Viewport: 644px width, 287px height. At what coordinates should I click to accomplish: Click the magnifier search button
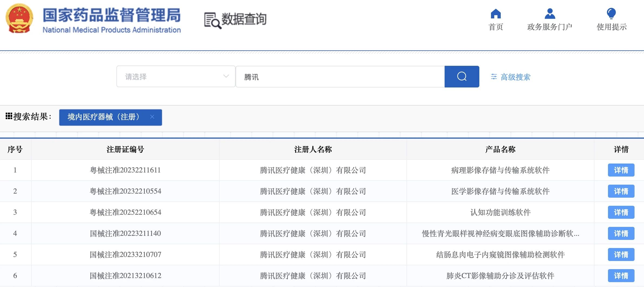click(x=461, y=77)
